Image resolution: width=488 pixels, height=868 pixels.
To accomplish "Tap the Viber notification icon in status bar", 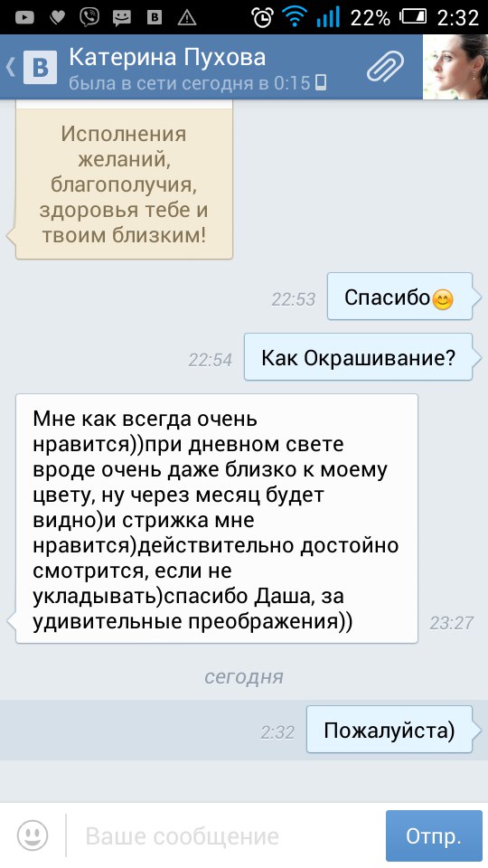I will point(89,18).
